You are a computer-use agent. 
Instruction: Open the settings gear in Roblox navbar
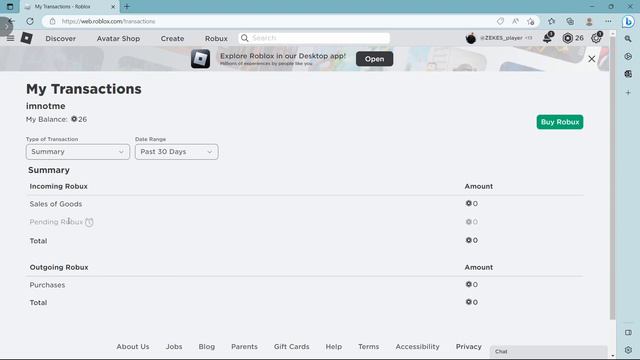tap(596, 38)
